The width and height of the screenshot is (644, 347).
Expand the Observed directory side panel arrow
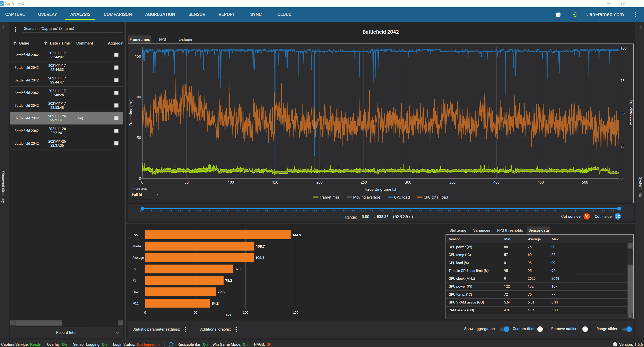pos(3,27)
